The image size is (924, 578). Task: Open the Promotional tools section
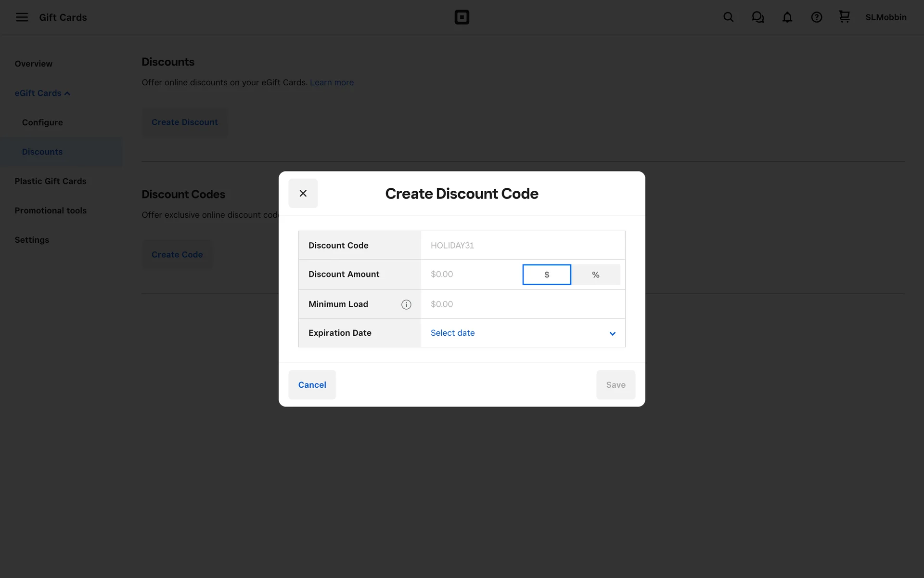51,210
